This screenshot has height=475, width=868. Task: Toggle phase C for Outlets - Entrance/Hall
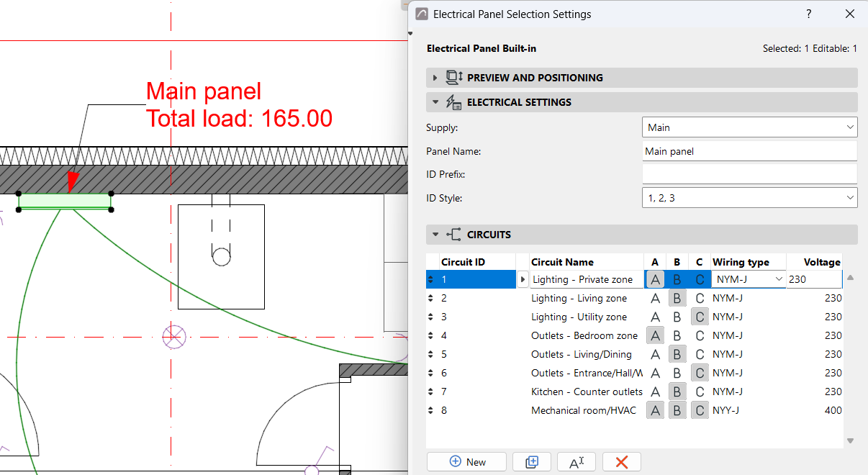point(700,373)
